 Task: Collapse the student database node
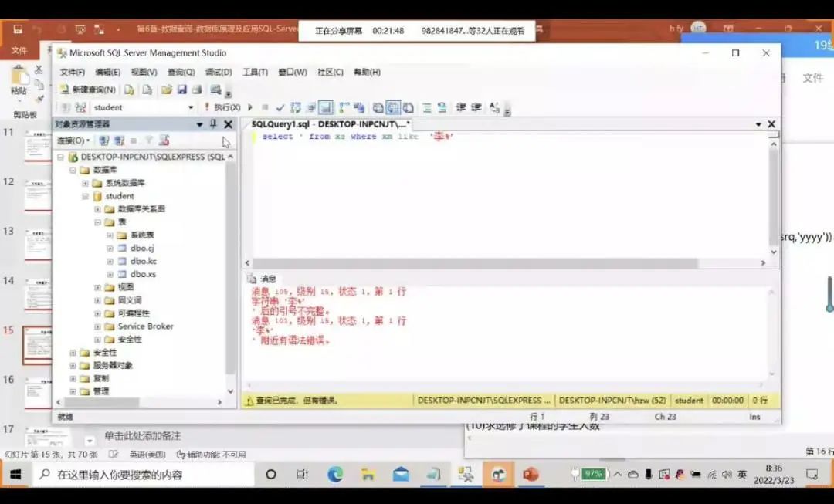click(86, 196)
